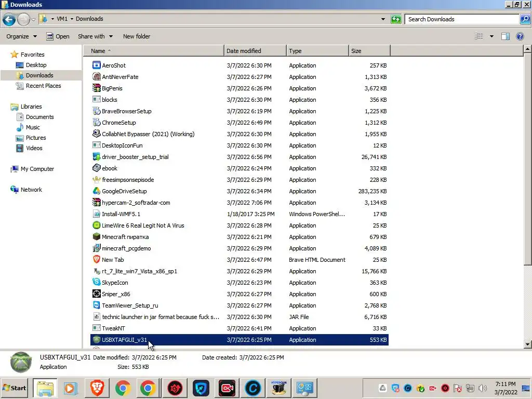
Task: Click the TeamViewer_Setup_ru icon
Action: 96,305
